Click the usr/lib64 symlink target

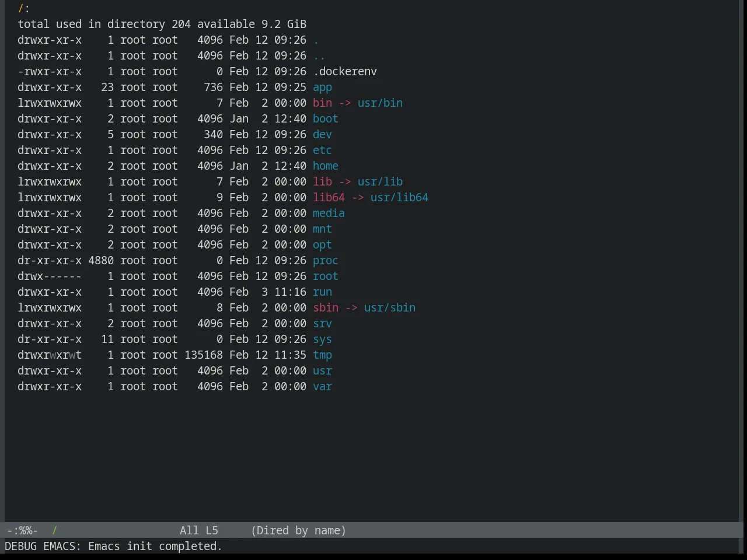point(399,198)
